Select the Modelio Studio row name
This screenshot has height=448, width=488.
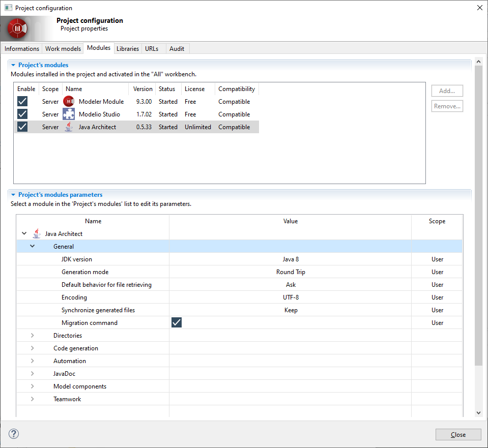(x=99, y=114)
